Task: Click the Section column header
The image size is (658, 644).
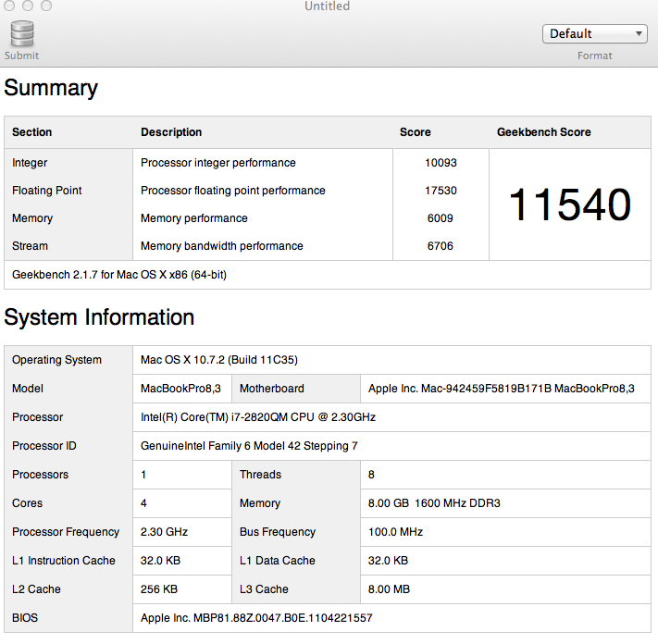Action: (31, 132)
